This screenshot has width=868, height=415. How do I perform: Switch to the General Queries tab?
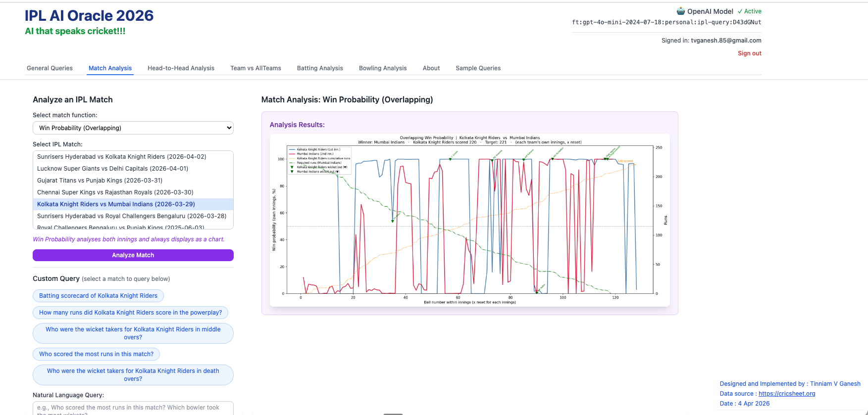50,68
